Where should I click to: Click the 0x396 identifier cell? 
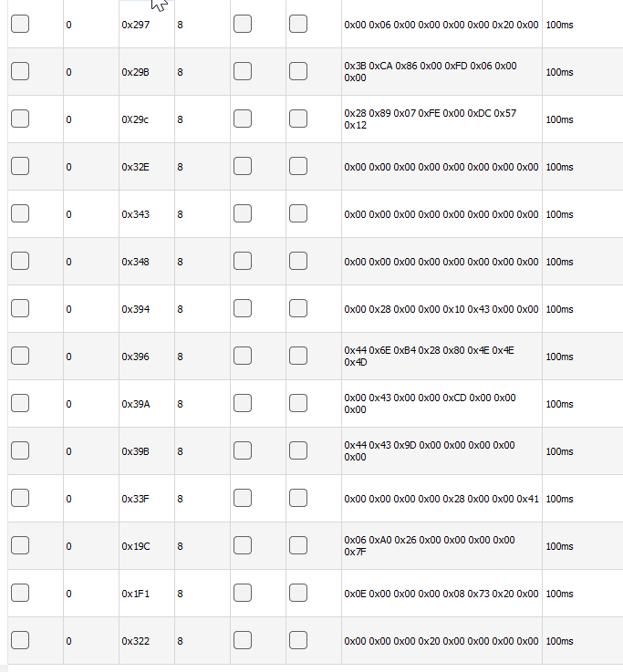click(x=136, y=357)
